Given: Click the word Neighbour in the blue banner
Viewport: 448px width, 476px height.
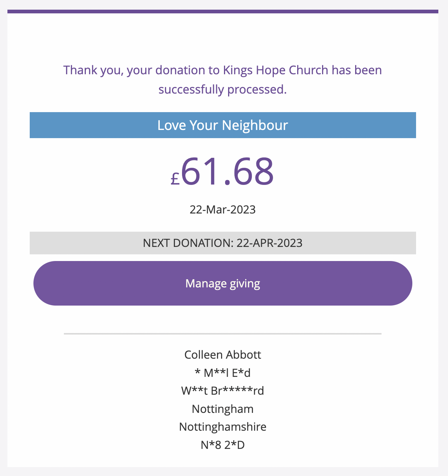Looking at the screenshot, I should tap(255, 125).
